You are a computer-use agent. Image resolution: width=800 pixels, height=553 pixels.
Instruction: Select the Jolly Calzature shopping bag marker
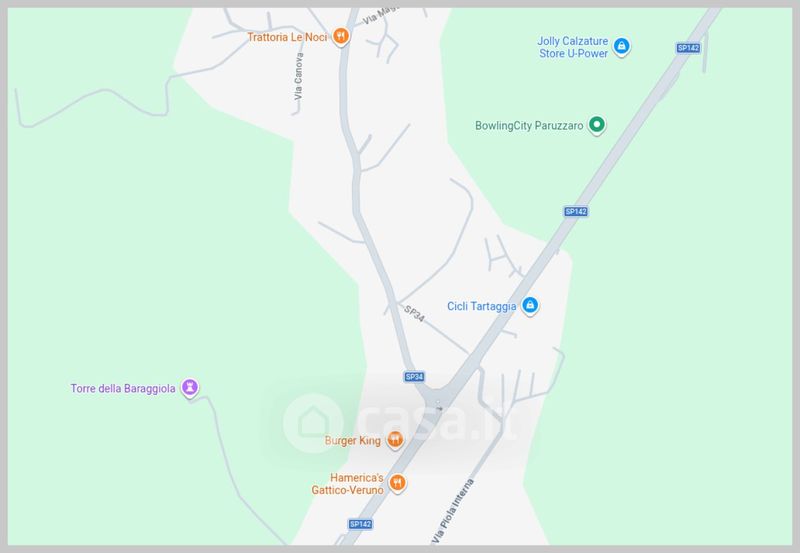621,46
